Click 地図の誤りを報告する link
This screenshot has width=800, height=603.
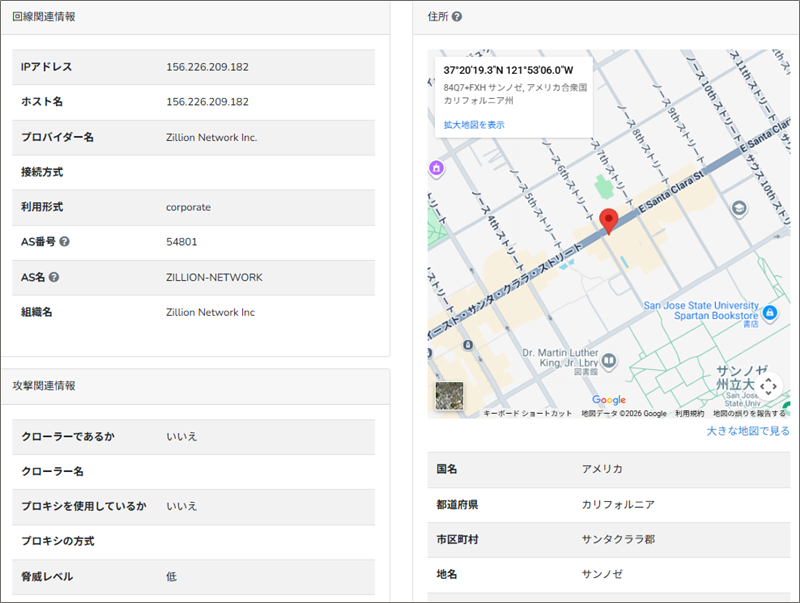click(748, 413)
